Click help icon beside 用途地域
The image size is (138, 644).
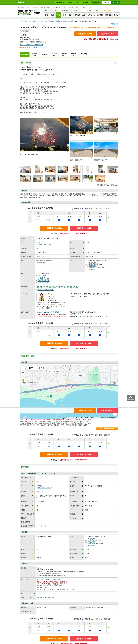coord(33,558)
